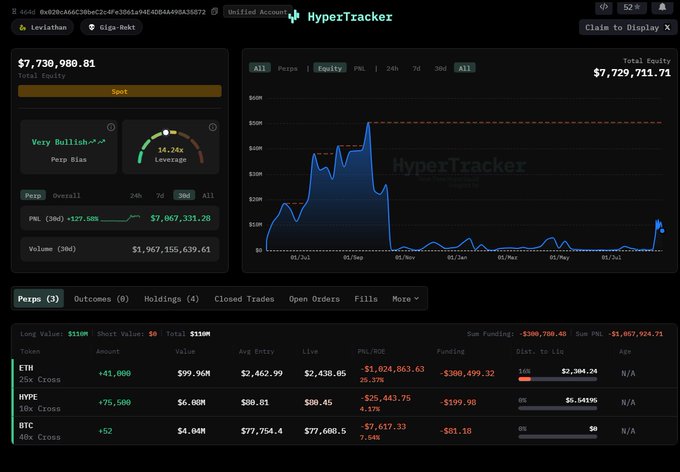The height and width of the screenshot is (472, 680).
Task: Copy the wallet address with copy icon
Action: (x=214, y=12)
